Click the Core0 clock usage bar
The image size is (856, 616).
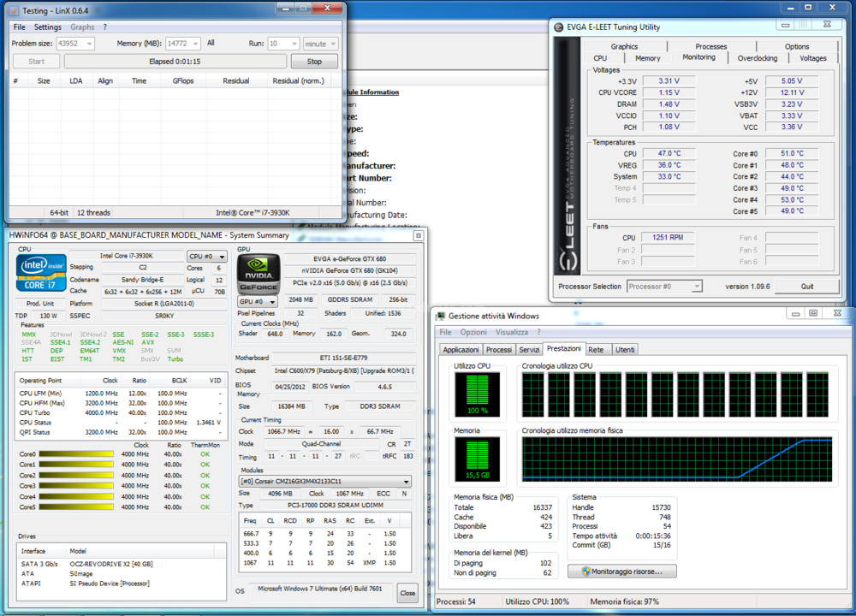76,454
